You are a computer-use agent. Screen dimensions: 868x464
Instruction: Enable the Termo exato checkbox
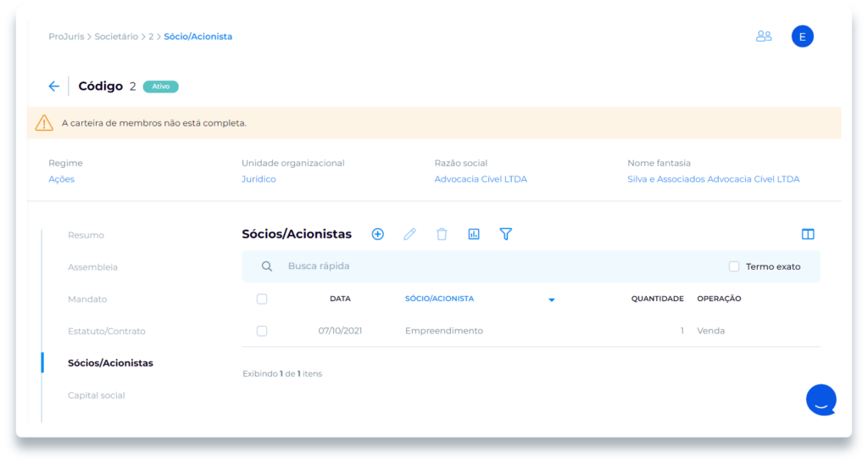734,266
